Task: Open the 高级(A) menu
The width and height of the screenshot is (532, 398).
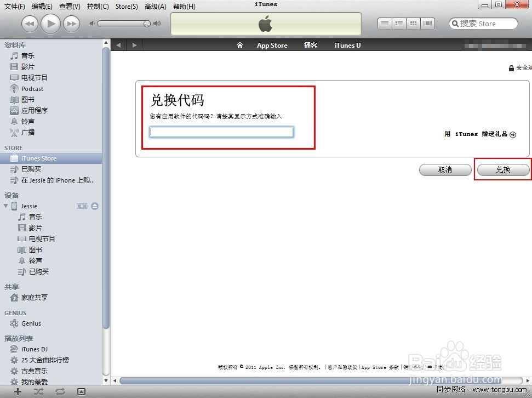Action: [x=156, y=7]
